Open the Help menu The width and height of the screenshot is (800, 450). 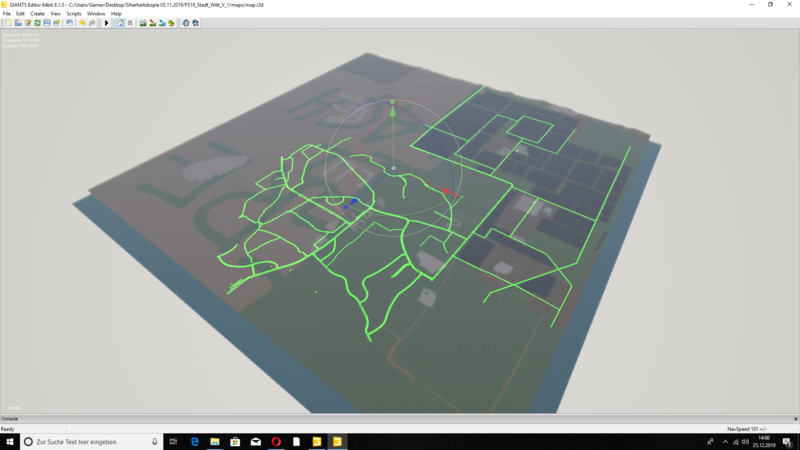pos(116,13)
